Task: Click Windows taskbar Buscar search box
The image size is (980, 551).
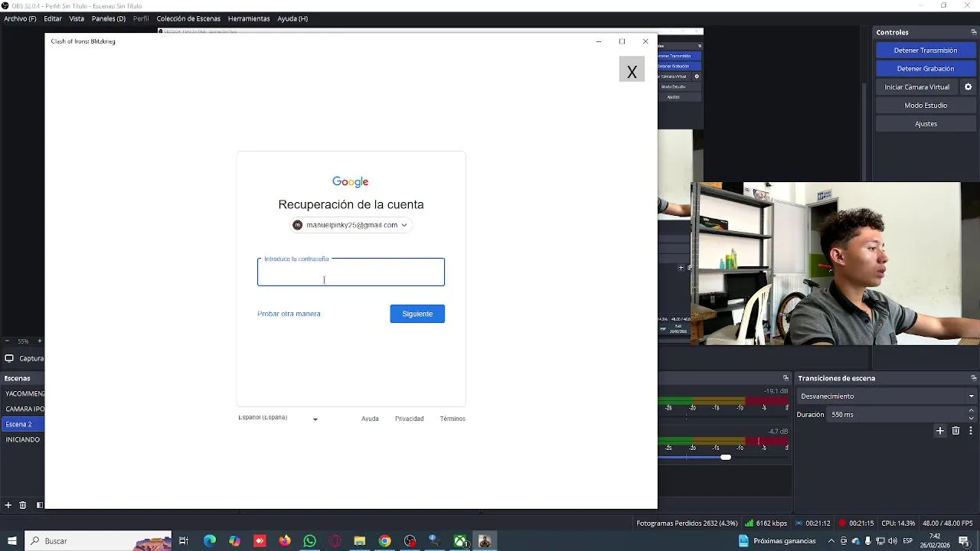Action: pos(98,541)
